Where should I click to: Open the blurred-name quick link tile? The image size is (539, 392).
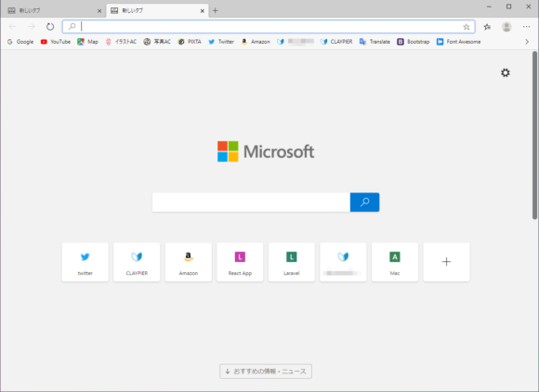[x=343, y=262]
